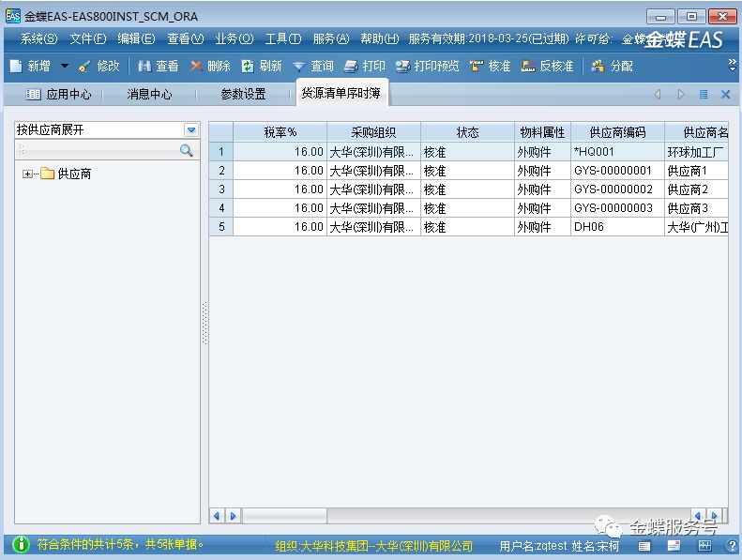Click the previous tab arrow icon
Image resolution: width=742 pixels, height=560 pixels.
pos(657,94)
